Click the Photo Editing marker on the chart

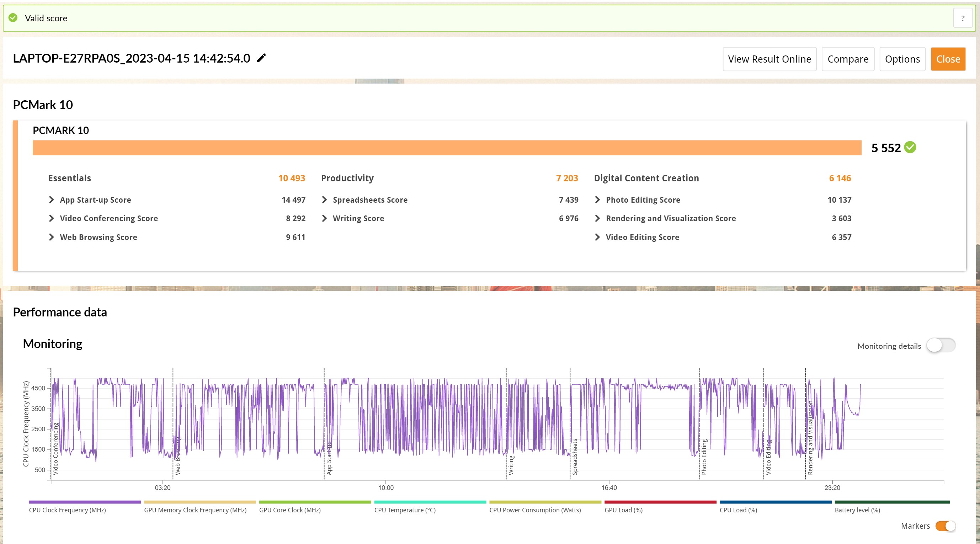tap(704, 457)
